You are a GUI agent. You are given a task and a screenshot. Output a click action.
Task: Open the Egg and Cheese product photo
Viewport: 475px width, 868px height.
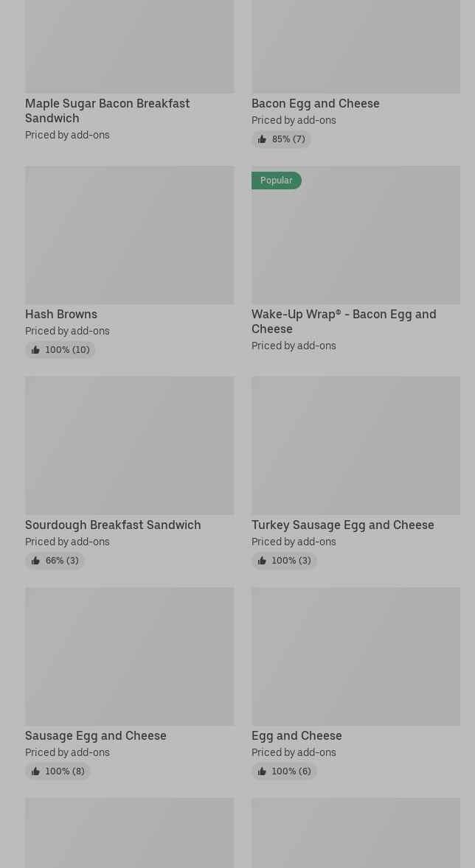tap(356, 657)
